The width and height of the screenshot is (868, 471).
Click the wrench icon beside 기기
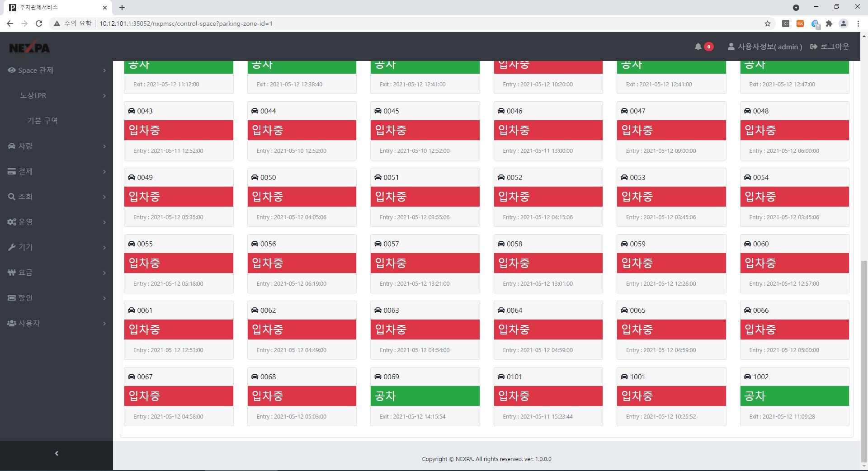pos(12,247)
